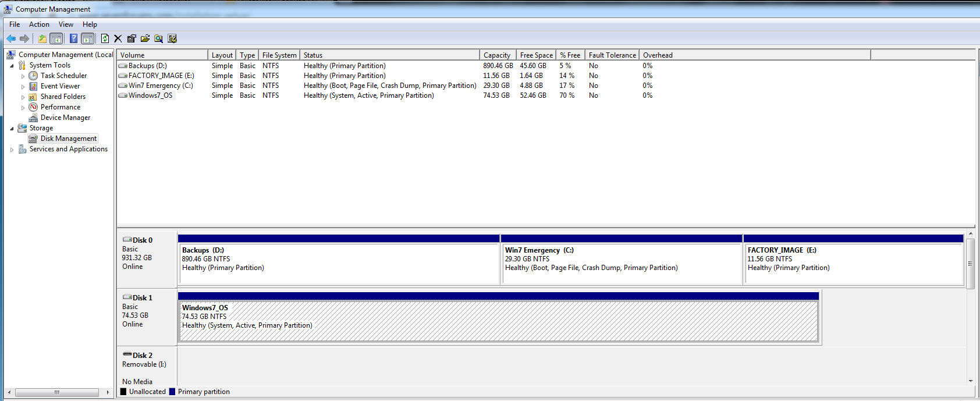
Task: Sort by the File System column header
Action: [279, 55]
